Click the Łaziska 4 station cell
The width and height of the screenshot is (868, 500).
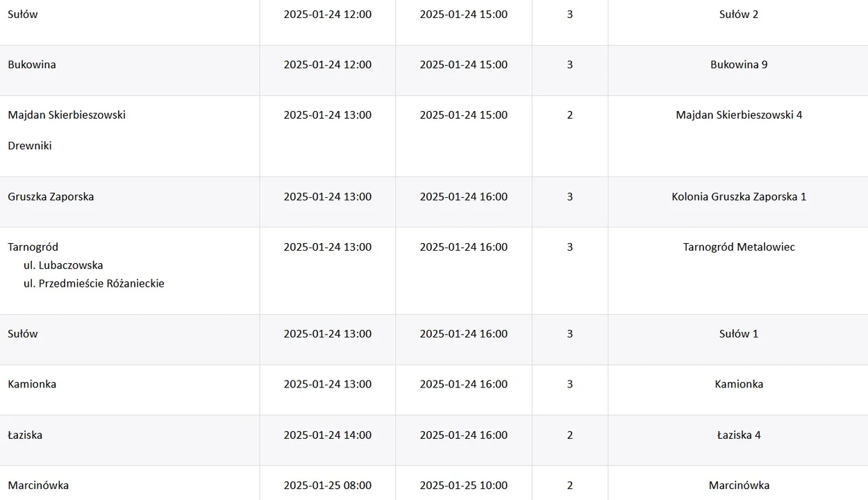tap(738, 435)
